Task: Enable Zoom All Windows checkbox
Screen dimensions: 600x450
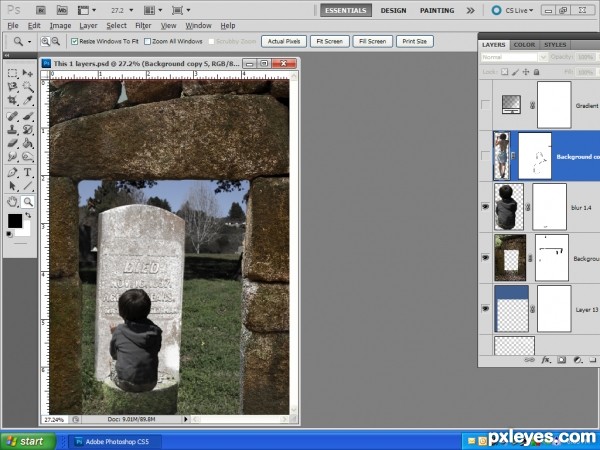Action: coord(147,41)
